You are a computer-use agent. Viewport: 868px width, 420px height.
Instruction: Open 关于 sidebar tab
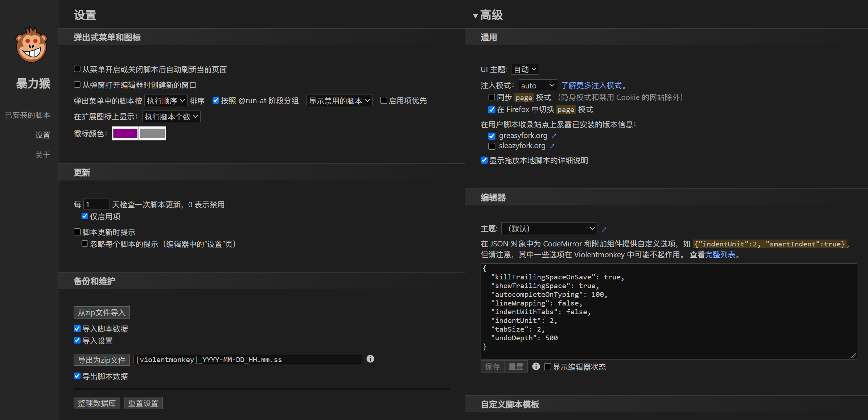click(43, 155)
